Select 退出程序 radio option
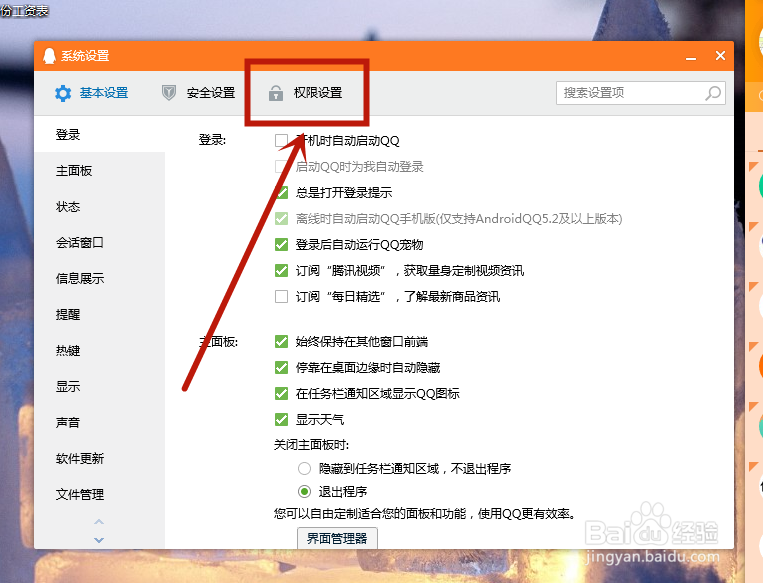 tap(305, 492)
